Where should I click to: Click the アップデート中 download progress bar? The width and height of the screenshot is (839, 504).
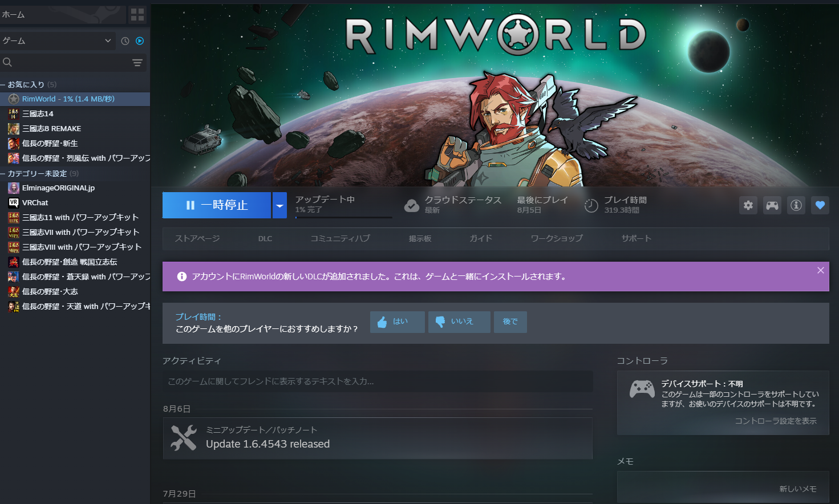[x=343, y=217]
